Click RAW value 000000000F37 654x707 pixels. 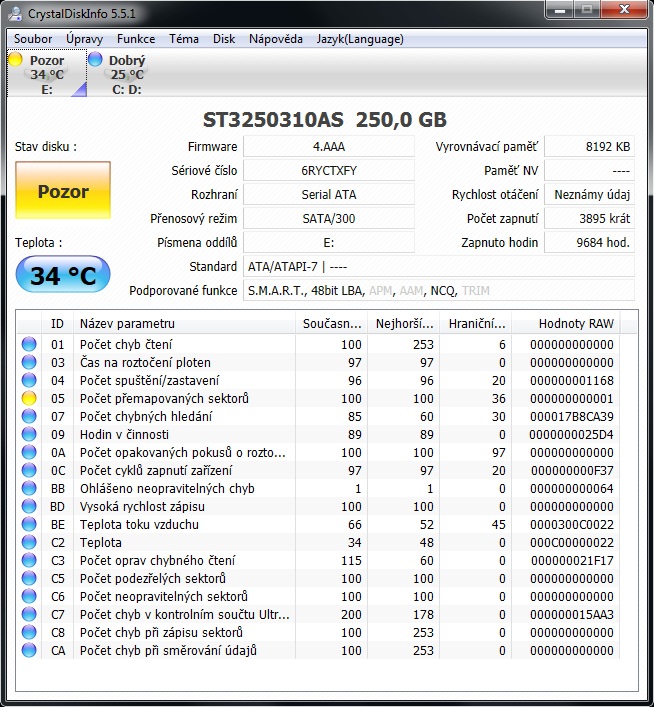click(x=572, y=471)
